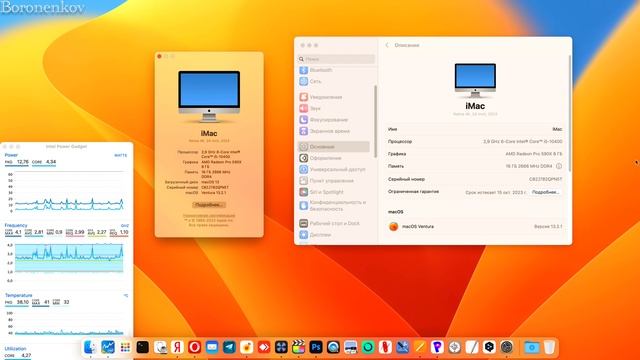This screenshot has height=360, width=640.
Task: Launch Telegram from the Dock
Action: tap(229, 347)
